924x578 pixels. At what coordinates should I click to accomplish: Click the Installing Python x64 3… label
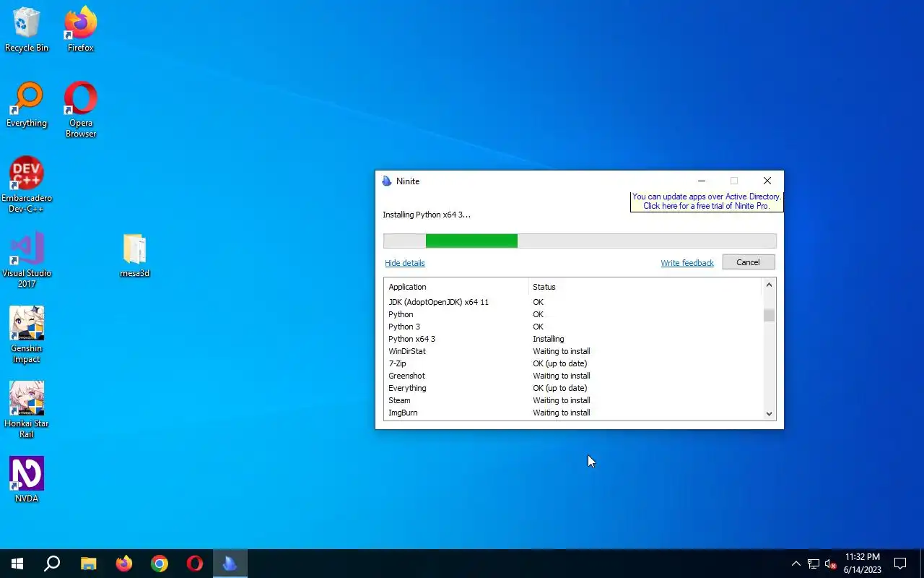click(x=427, y=215)
